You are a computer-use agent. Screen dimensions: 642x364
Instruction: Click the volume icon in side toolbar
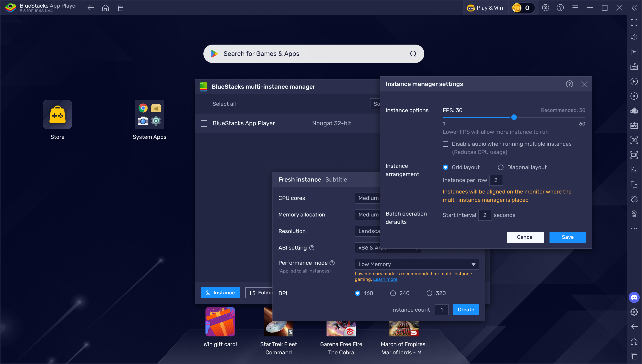(634, 37)
